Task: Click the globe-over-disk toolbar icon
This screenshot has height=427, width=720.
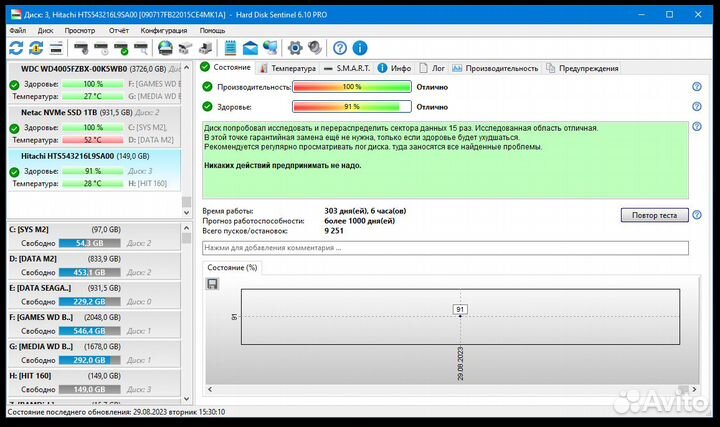Action: click(x=165, y=48)
